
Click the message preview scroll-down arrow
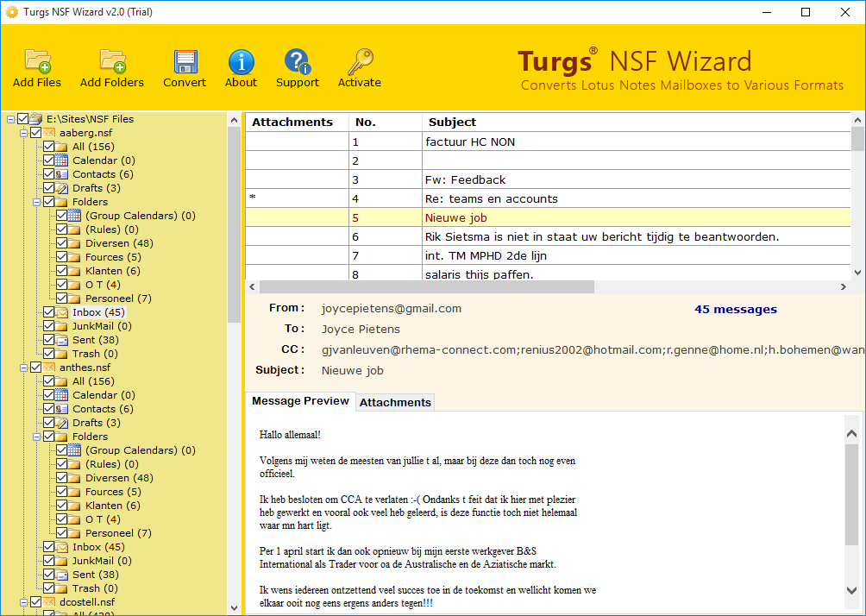[x=851, y=590]
